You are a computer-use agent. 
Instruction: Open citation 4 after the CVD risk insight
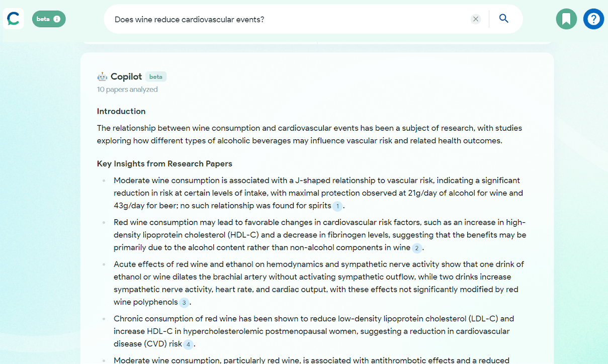point(188,344)
